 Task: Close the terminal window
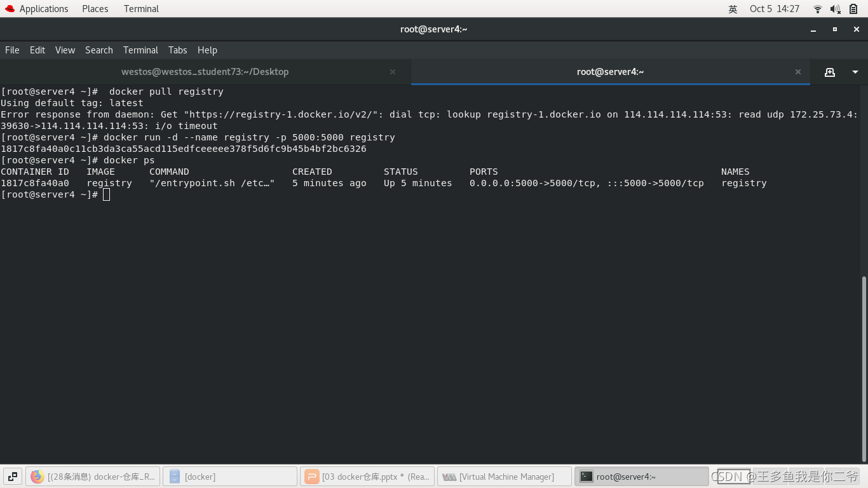(x=857, y=29)
